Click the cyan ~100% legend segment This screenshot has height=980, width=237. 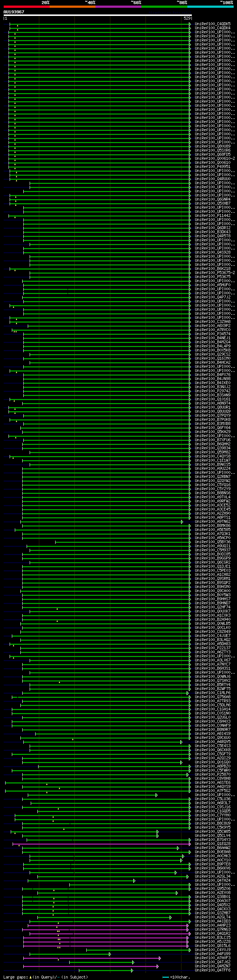pos(210,6)
